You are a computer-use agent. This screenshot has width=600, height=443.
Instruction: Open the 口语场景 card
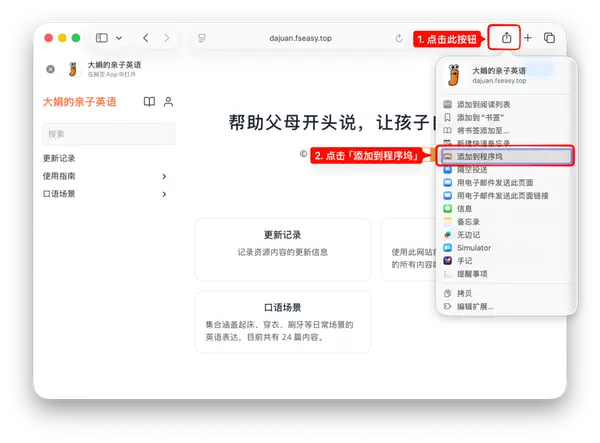pyautogui.click(x=283, y=322)
